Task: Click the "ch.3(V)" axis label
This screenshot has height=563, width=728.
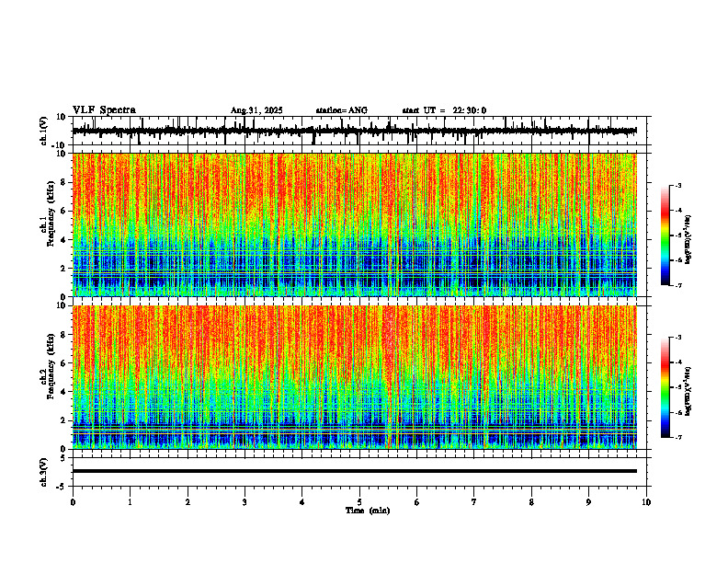Action: click(44, 472)
